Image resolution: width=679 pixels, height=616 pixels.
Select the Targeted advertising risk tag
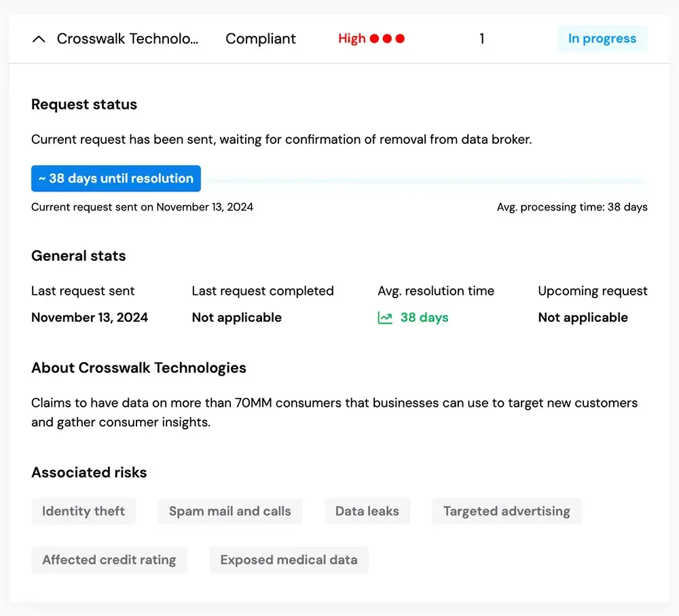click(507, 511)
